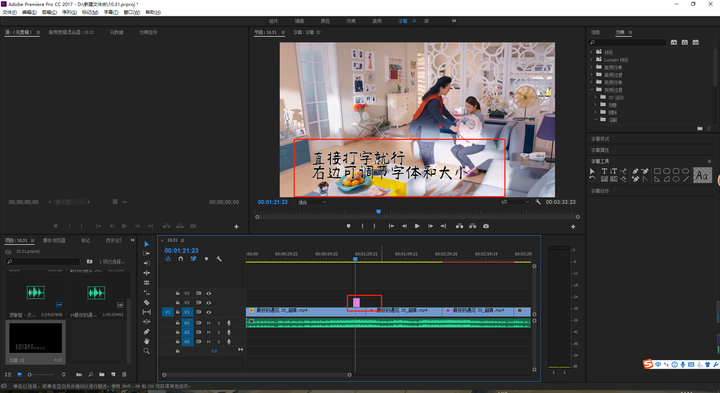Select the Wedge triangle tool in title tools
720x393 pixels.
[657, 179]
